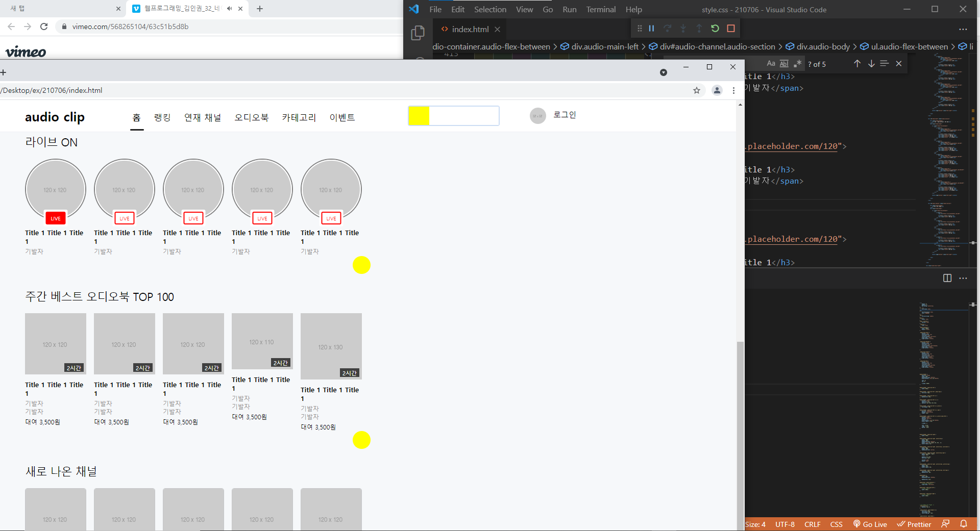Image resolution: width=980 pixels, height=531 pixels.
Task: Open the browser three-dot menu
Action: click(x=733, y=90)
